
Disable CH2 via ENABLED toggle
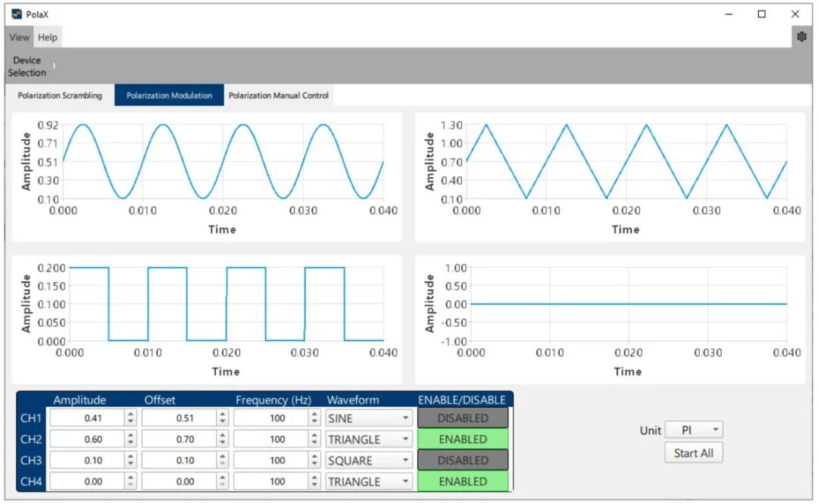point(463,440)
